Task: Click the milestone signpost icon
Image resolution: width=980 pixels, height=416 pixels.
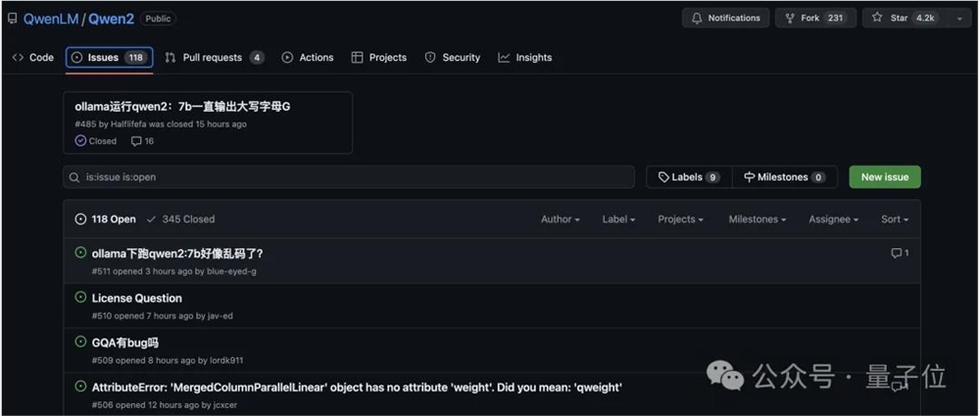Action: (750, 177)
